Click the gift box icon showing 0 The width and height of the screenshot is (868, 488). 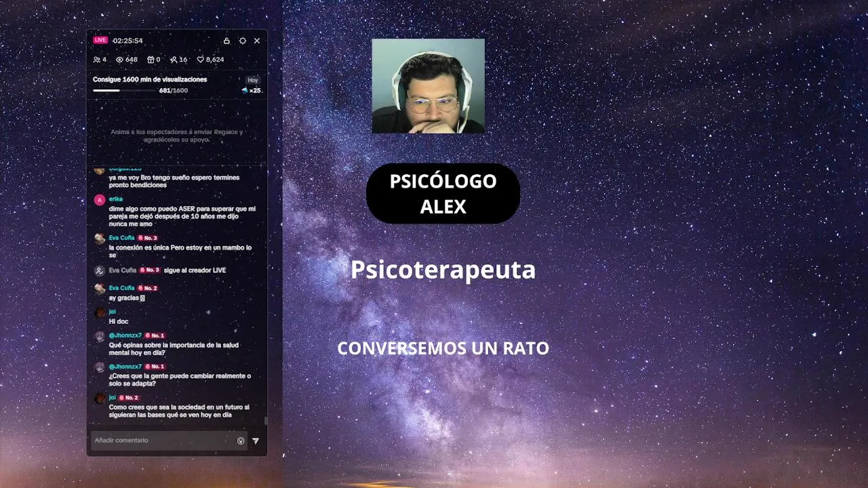pyautogui.click(x=151, y=60)
